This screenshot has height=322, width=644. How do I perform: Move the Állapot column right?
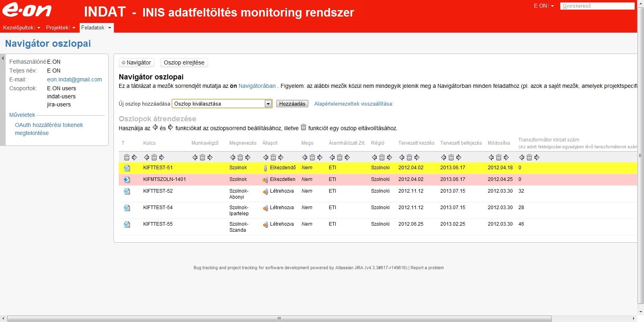click(281, 157)
